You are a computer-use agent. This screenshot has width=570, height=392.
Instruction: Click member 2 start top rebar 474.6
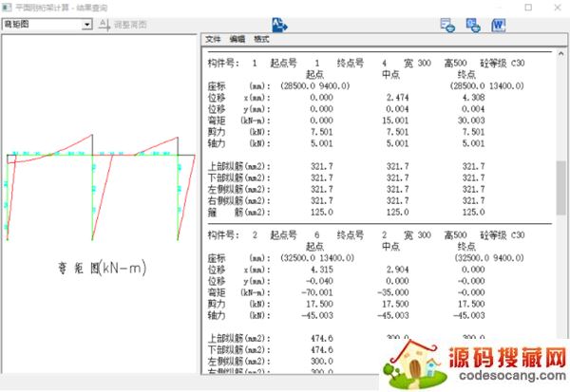point(322,339)
